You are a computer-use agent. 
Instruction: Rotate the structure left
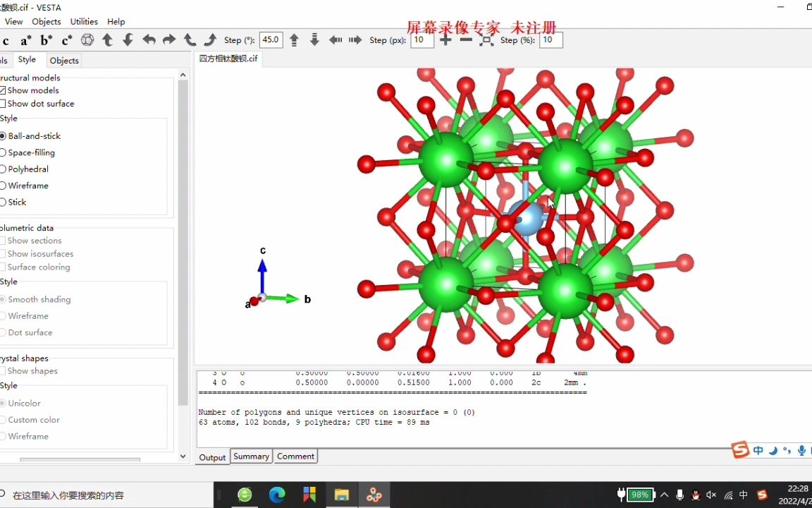pyautogui.click(x=149, y=40)
